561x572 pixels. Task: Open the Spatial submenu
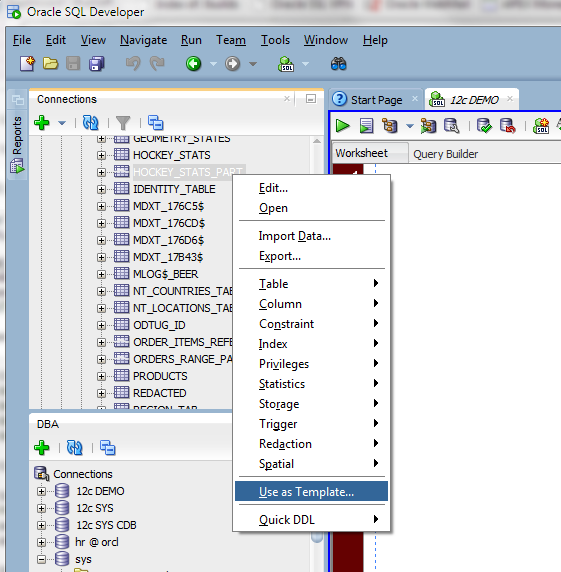(311, 464)
